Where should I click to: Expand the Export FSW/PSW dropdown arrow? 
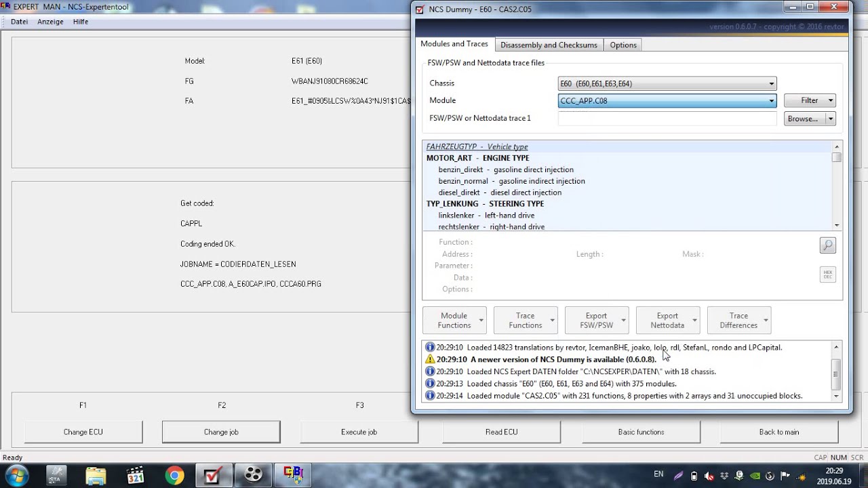click(624, 321)
